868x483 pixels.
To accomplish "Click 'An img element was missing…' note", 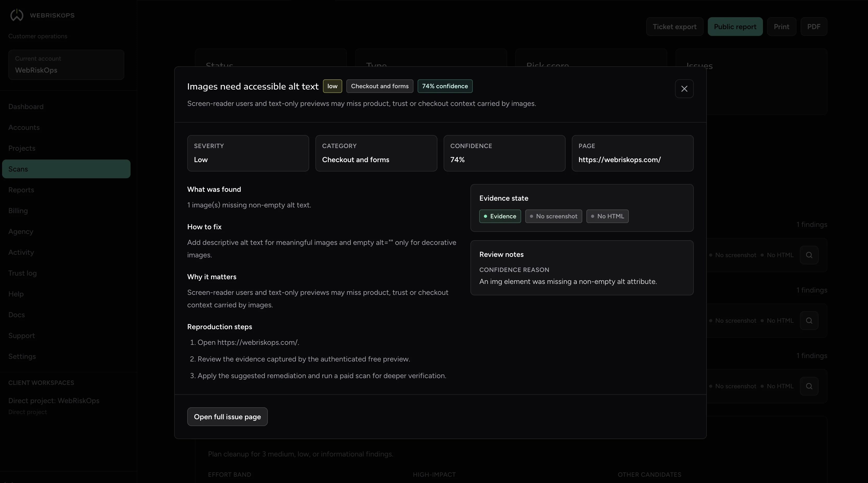I will (568, 282).
